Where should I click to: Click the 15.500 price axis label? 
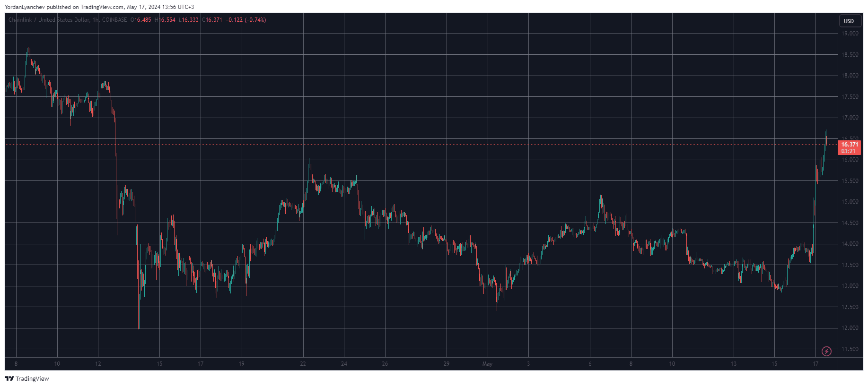[x=850, y=181]
